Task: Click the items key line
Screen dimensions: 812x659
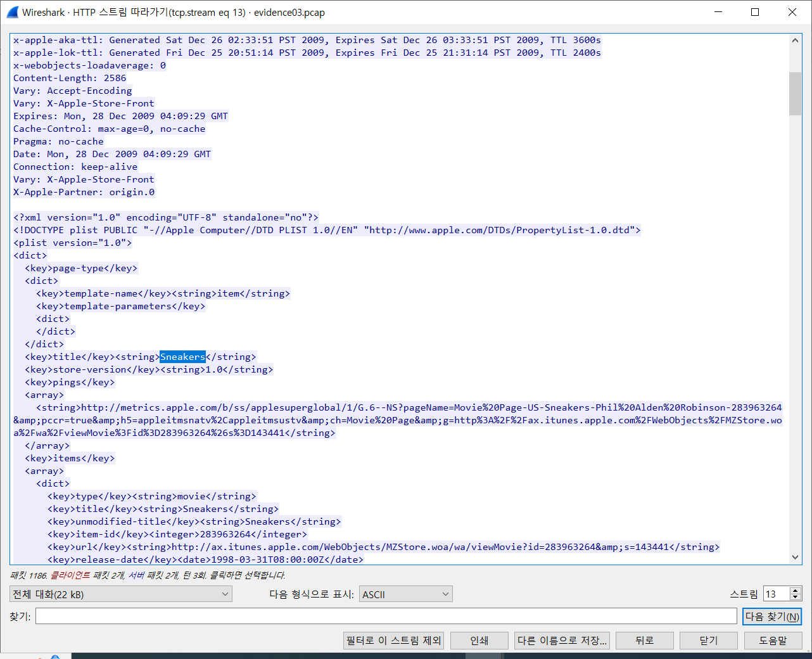Action: coord(70,458)
